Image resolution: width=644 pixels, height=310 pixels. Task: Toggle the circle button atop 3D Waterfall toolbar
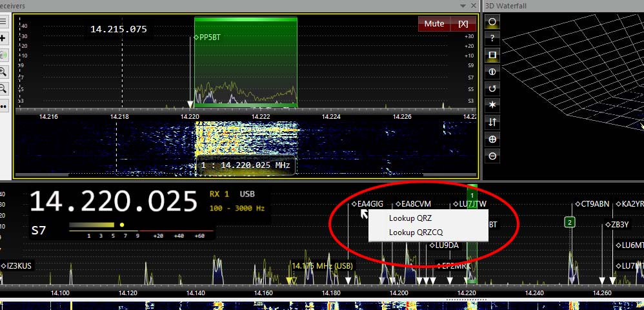pyautogui.click(x=492, y=22)
